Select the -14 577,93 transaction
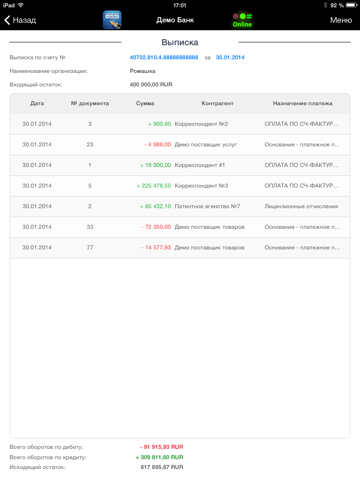Image resolution: width=360 pixels, height=480 pixels. pos(180,248)
